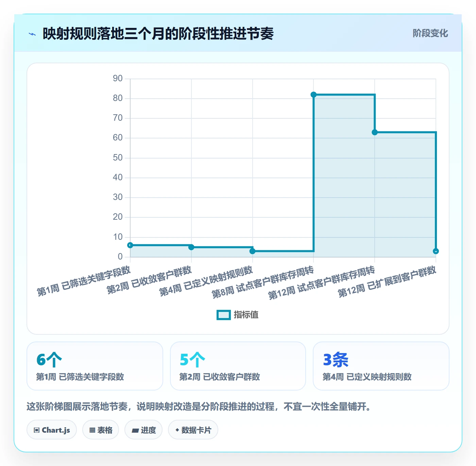Image resolution: width=476 pixels, height=466 pixels.
Task: Click the square icon in the Chart.js tag
Action: click(x=37, y=430)
